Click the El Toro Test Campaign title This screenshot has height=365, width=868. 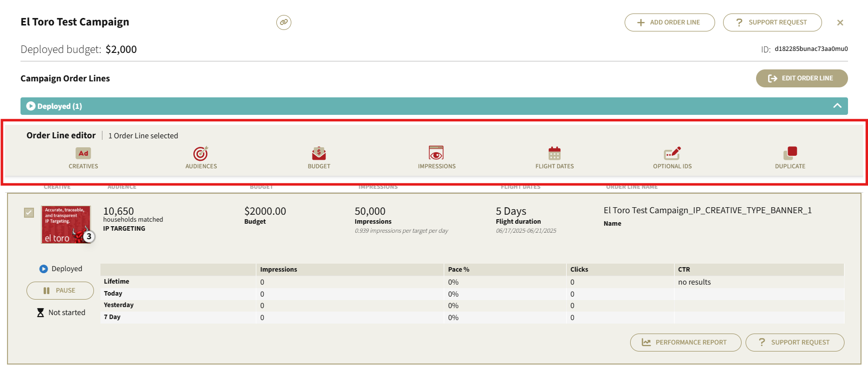(x=75, y=22)
